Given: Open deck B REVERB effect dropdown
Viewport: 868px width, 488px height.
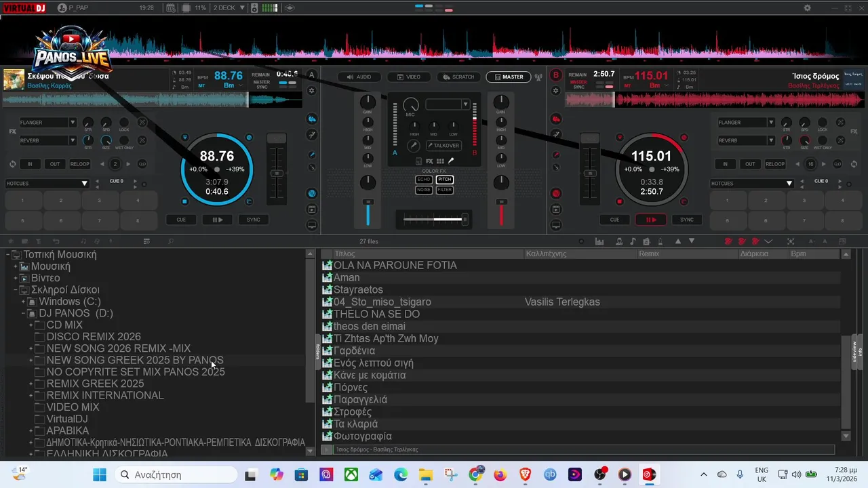Looking at the screenshot, I should pos(771,140).
